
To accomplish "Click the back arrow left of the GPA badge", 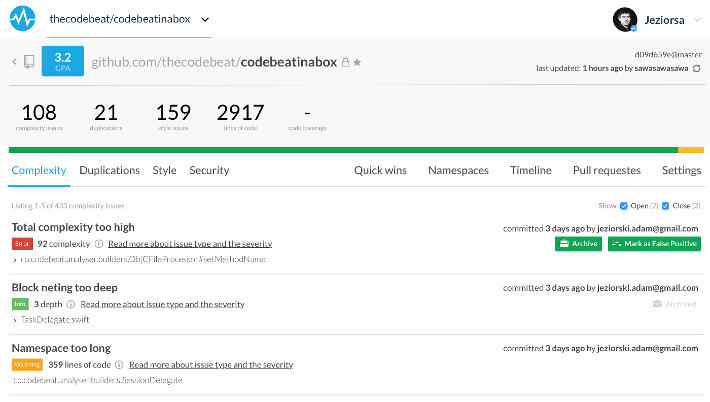I will pos(15,62).
